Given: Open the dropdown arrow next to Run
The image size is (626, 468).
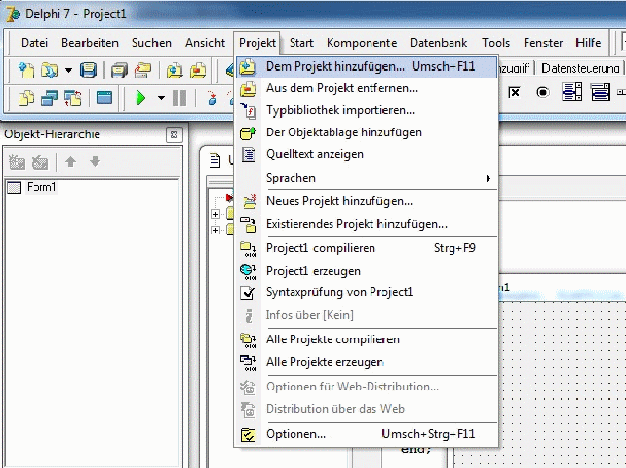Looking at the screenshot, I should 160,97.
